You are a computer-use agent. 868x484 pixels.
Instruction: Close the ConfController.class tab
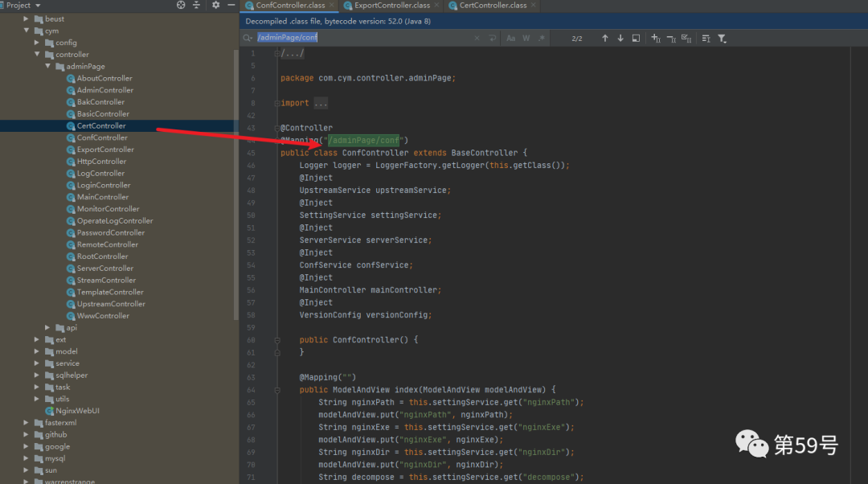point(332,5)
